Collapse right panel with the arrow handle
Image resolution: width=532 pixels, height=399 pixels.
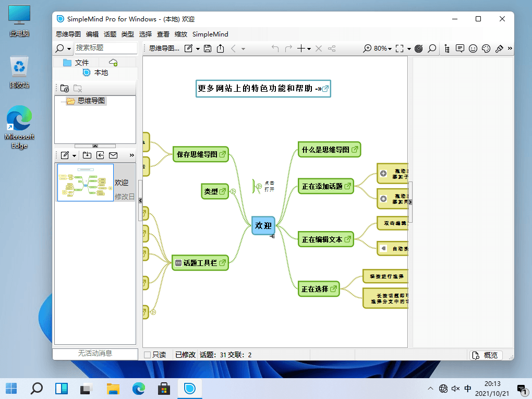410,202
